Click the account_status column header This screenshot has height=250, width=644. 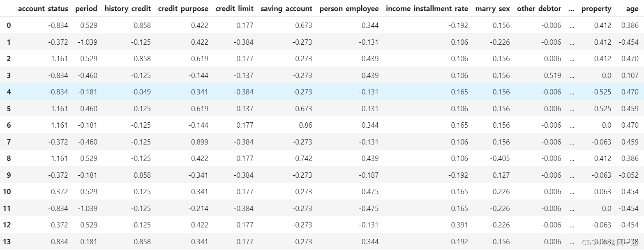point(43,9)
